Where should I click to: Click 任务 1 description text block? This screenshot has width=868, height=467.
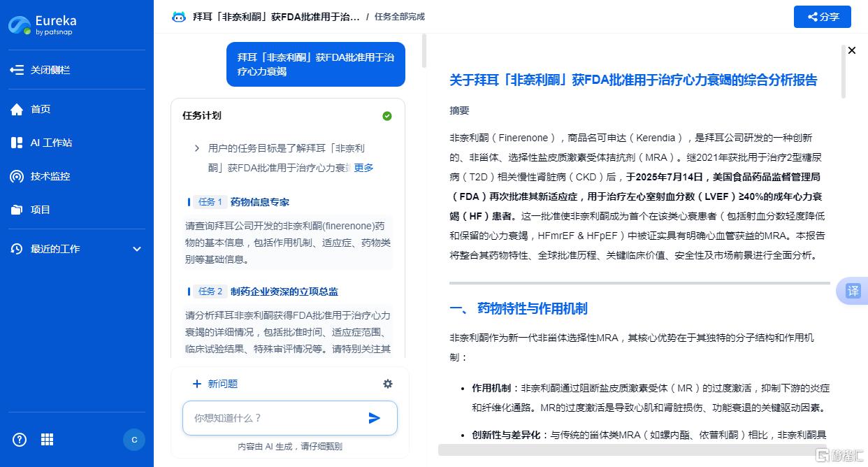point(288,243)
